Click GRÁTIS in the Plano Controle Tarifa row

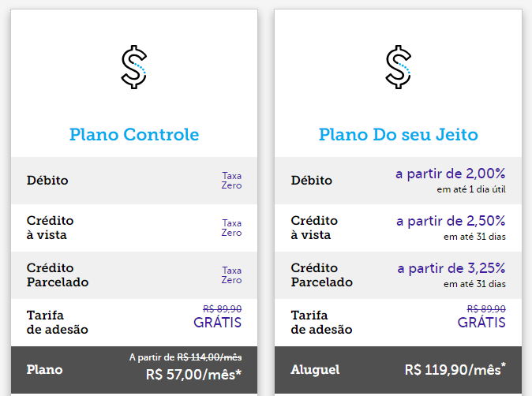(218, 323)
